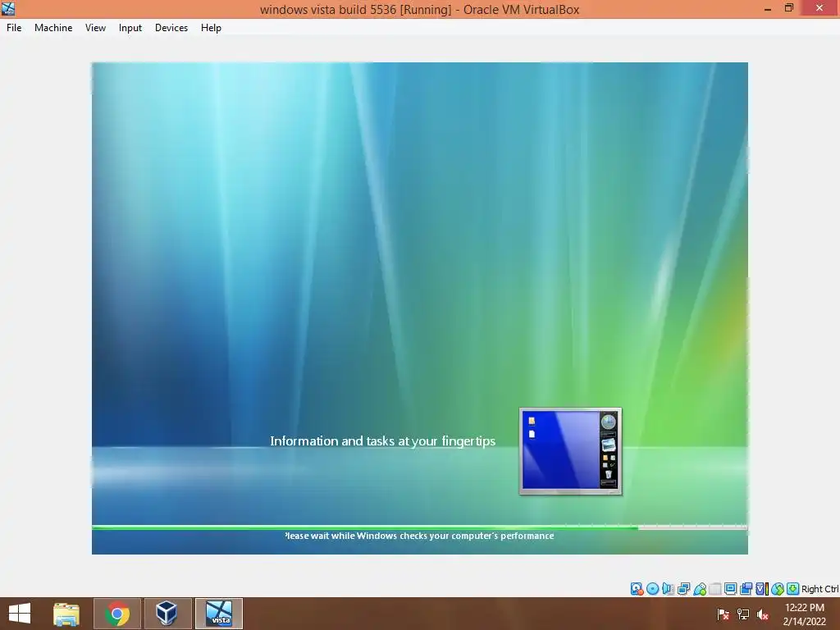
Task: Click the USB devices status icon
Action: 700,589
